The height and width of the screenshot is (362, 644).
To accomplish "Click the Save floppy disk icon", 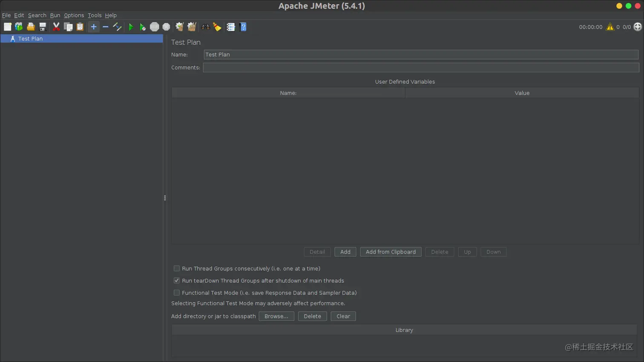I will tap(43, 27).
